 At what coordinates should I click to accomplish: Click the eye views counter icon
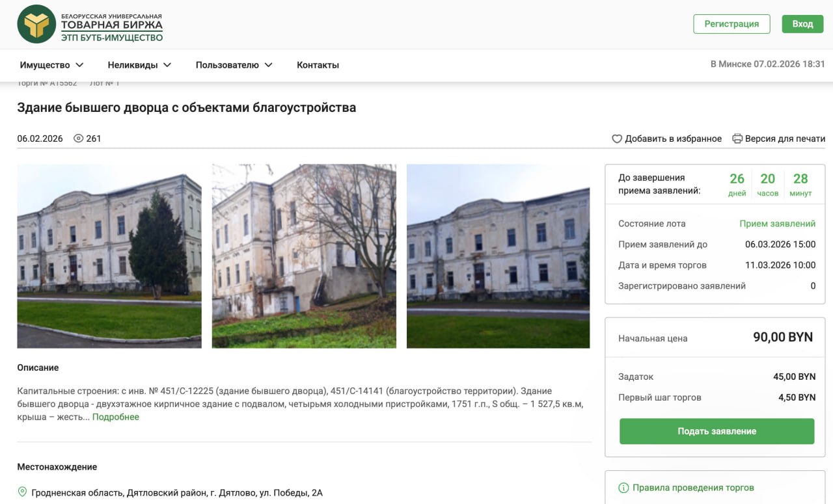pos(79,139)
